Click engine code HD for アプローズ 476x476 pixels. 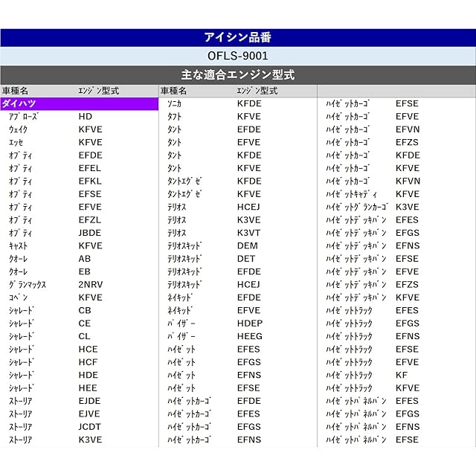coord(86,117)
